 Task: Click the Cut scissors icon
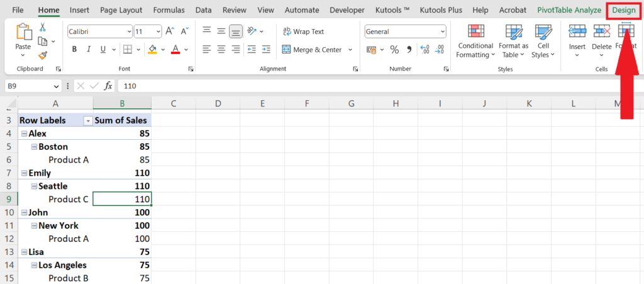point(43,27)
